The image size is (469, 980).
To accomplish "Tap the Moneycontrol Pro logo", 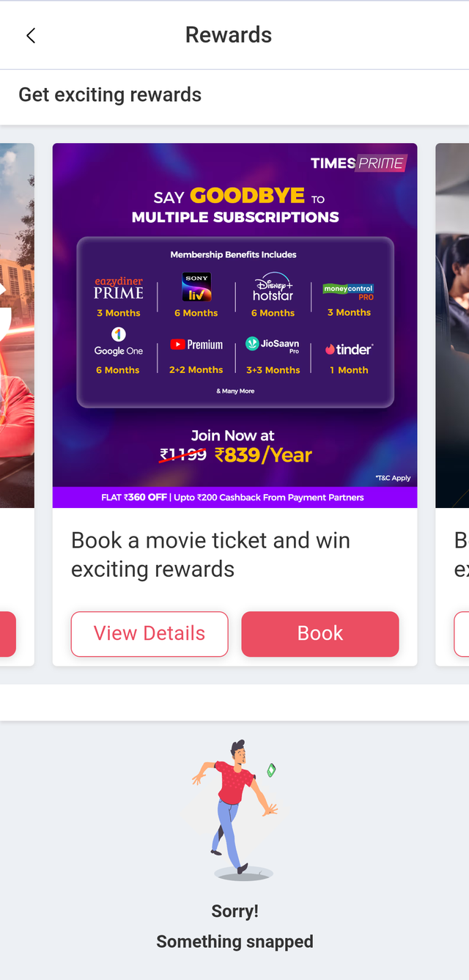I will (x=349, y=292).
